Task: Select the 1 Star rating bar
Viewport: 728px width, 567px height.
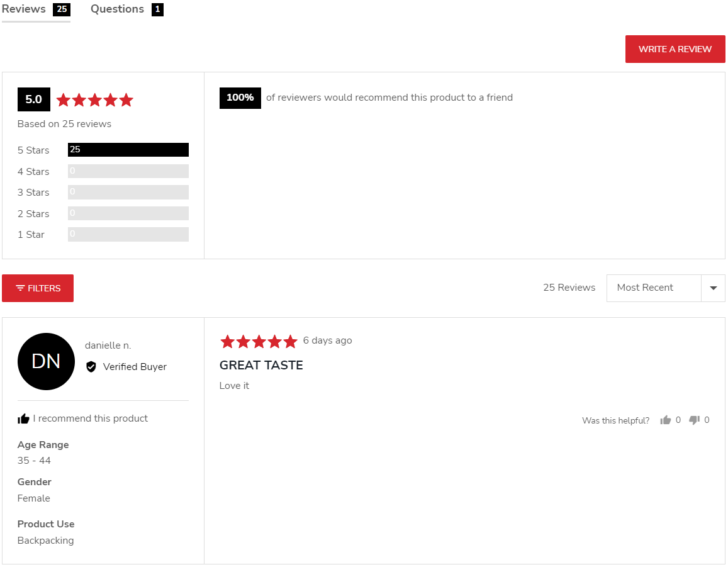Action: 128,234
